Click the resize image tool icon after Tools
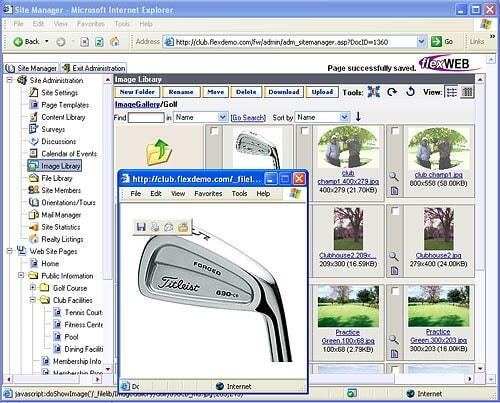500x403 pixels. point(374,92)
